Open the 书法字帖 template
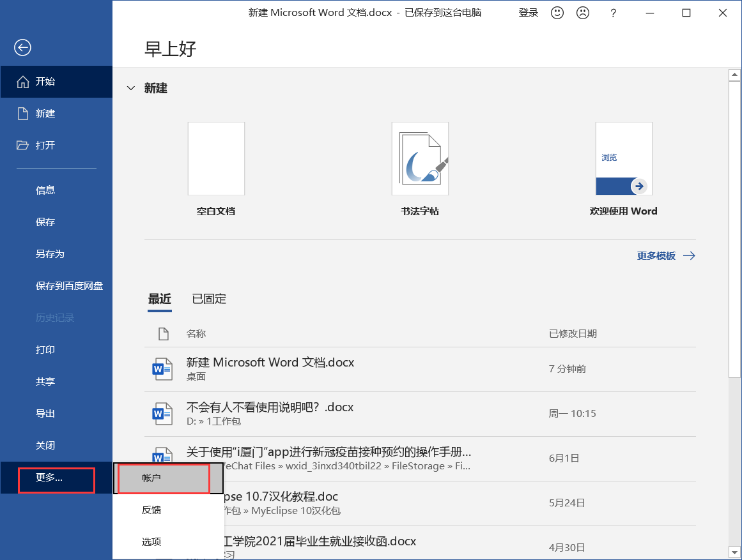742x560 pixels. click(x=420, y=158)
